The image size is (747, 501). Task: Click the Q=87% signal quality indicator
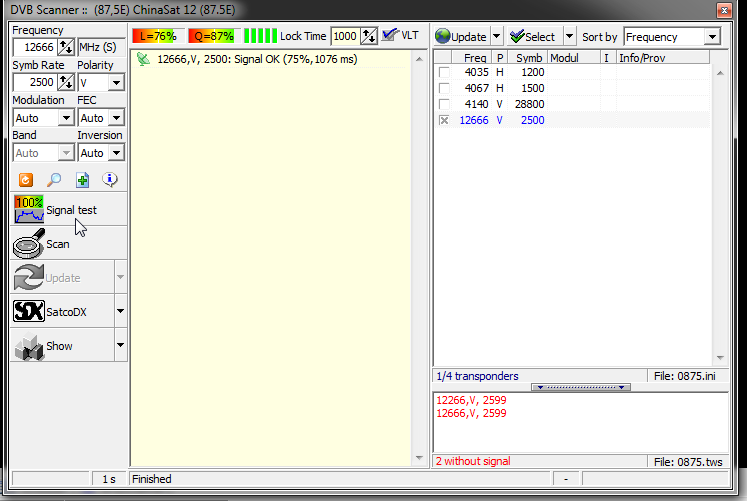[x=214, y=36]
